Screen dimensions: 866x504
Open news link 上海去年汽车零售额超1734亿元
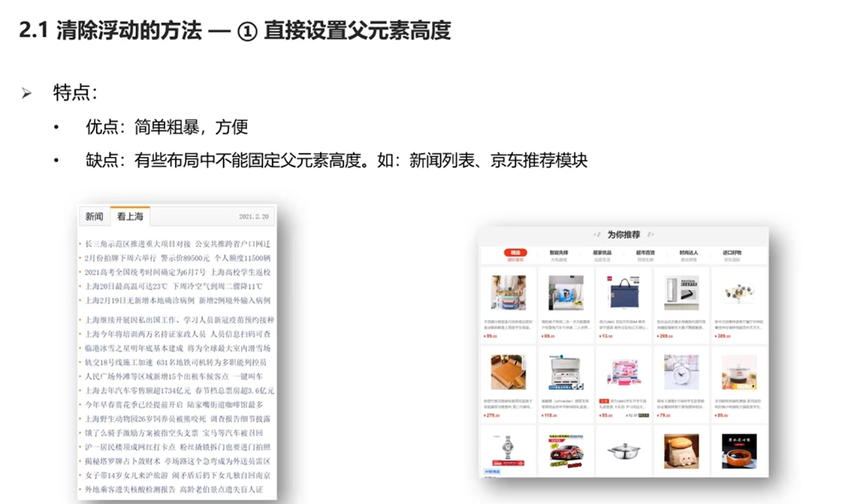137,391
